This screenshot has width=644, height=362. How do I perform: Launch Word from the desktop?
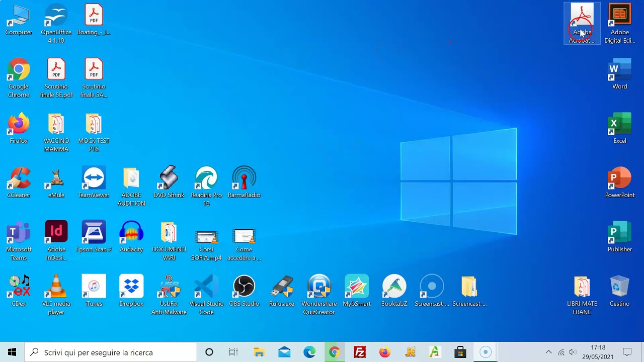point(619,74)
